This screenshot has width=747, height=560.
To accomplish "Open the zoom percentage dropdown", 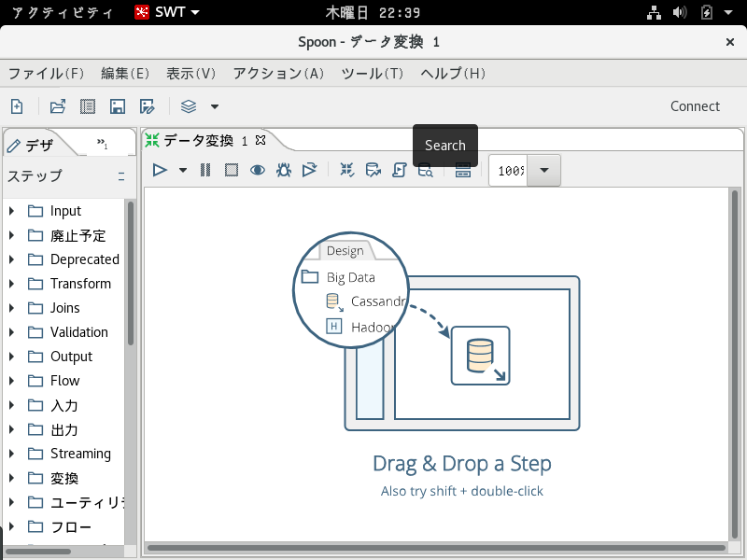I will pyautogui.click(x=544, y=170).
